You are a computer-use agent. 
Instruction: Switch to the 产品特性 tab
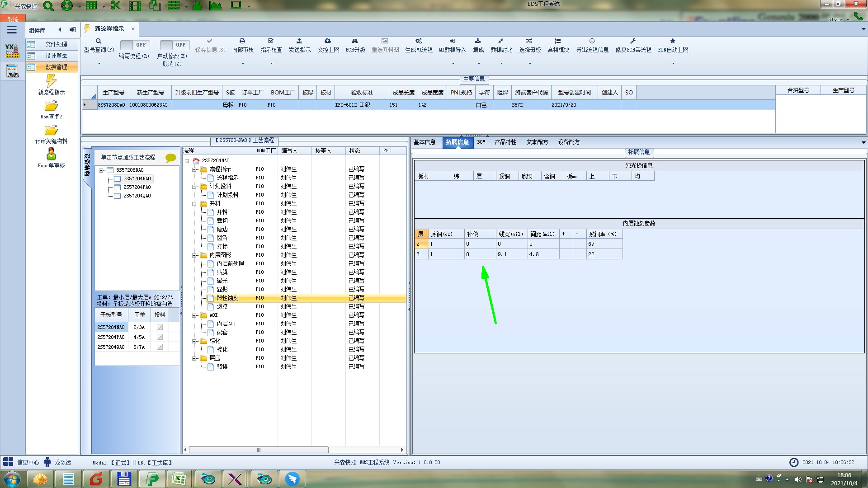click(505, 142)
